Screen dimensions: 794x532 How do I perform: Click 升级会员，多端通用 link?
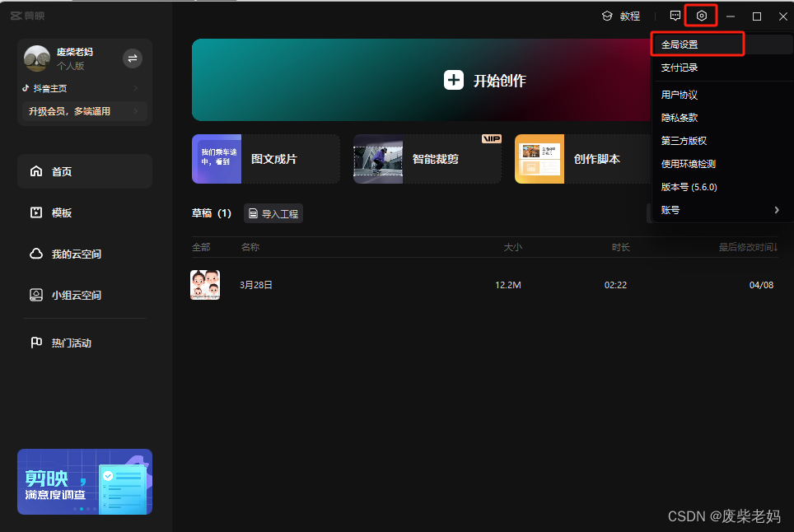(x=85, y=111)
